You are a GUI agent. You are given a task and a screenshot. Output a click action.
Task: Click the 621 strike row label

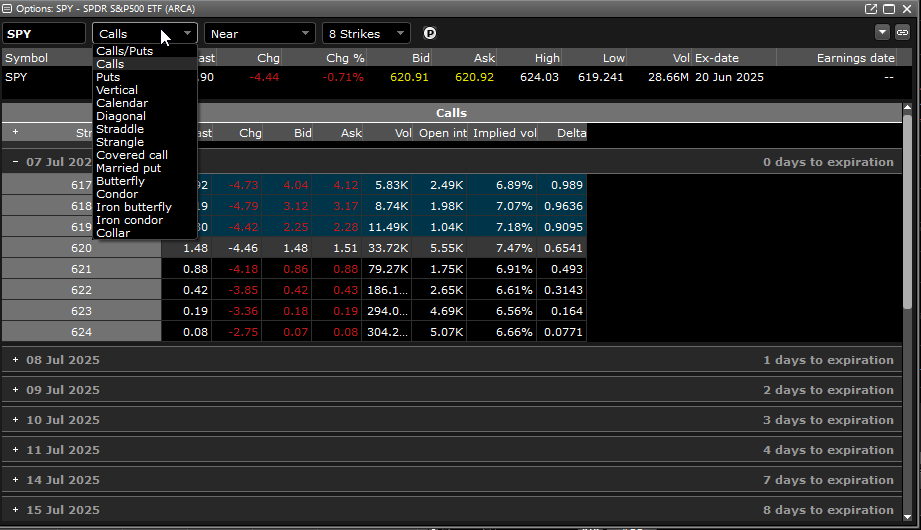[82, 269]
